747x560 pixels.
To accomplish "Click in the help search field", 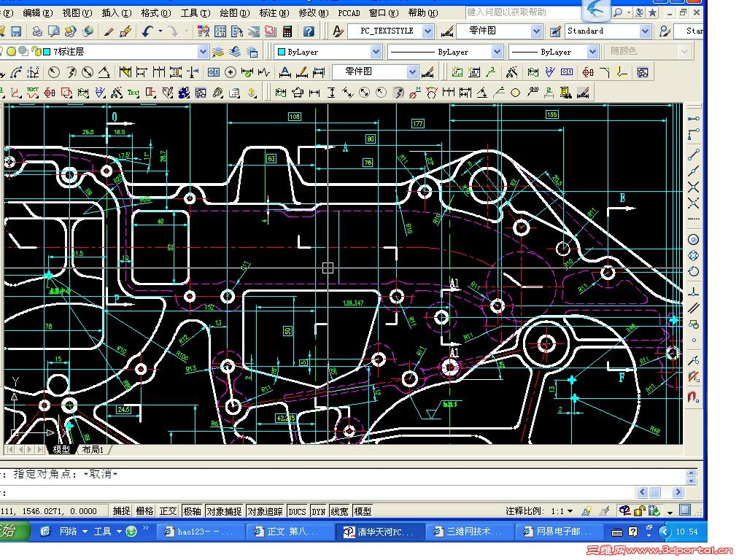I will [524, 12].
